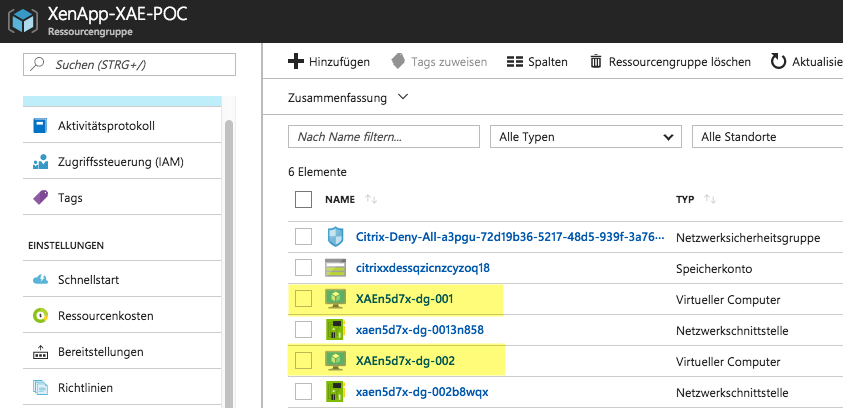Viewport: 843px width, 408px height.
Task: Expand the Zusammenfassung chevron
Action: coord(403,97)
